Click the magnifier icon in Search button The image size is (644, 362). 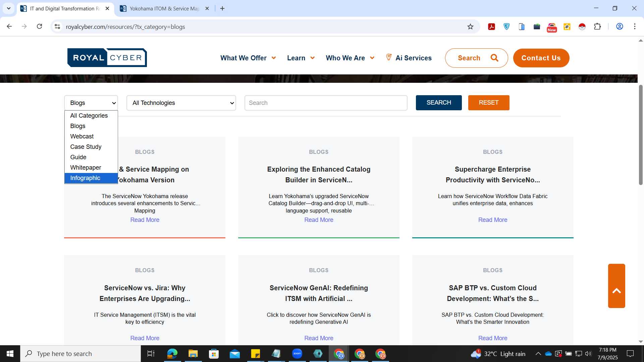pos(494,58)
